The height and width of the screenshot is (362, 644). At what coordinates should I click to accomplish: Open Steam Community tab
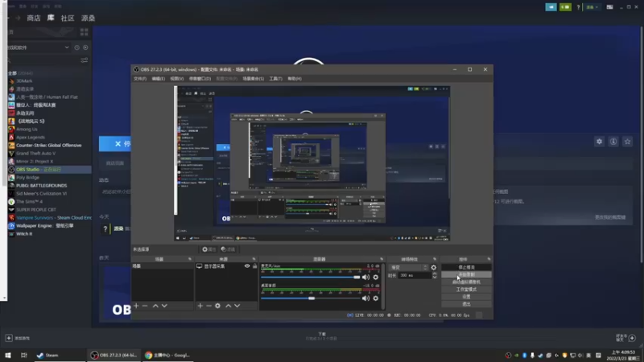click(x=68, y=18)
